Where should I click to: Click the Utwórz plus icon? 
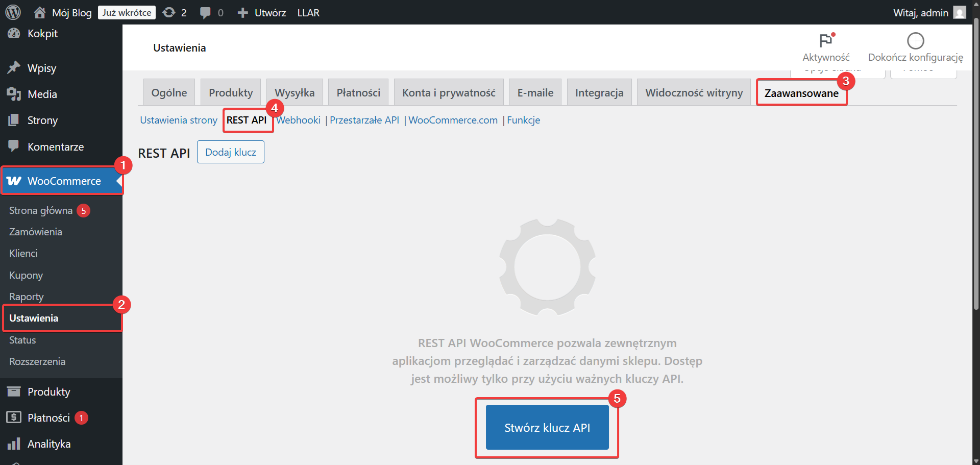(x=243, y=12)
